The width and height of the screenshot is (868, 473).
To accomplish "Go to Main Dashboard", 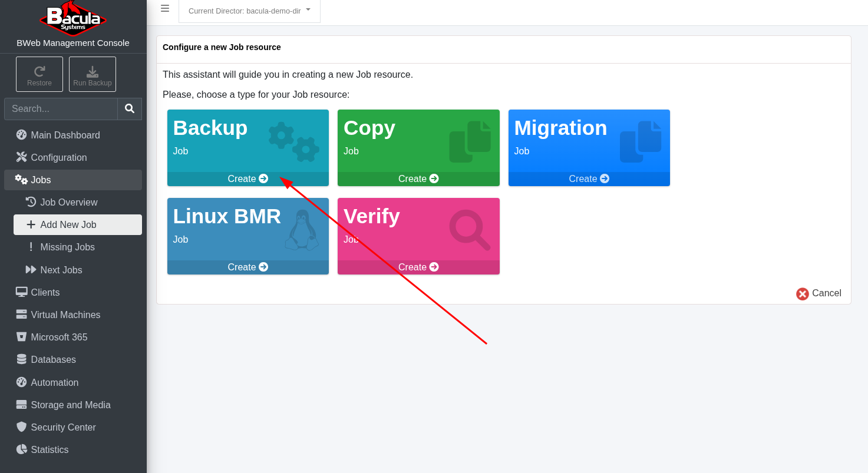I will (65, 135).
